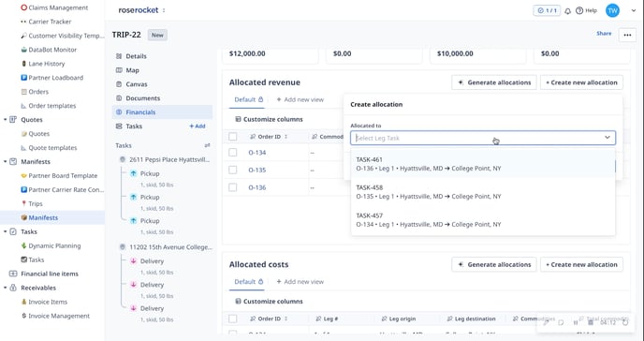Open the notifications bell icon
This screenshot has height=341, width=644.
tap(567, 11)
